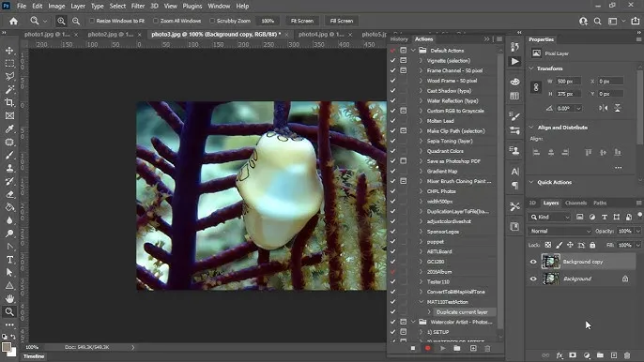Add layer style with fx icon

click(560, 355)
